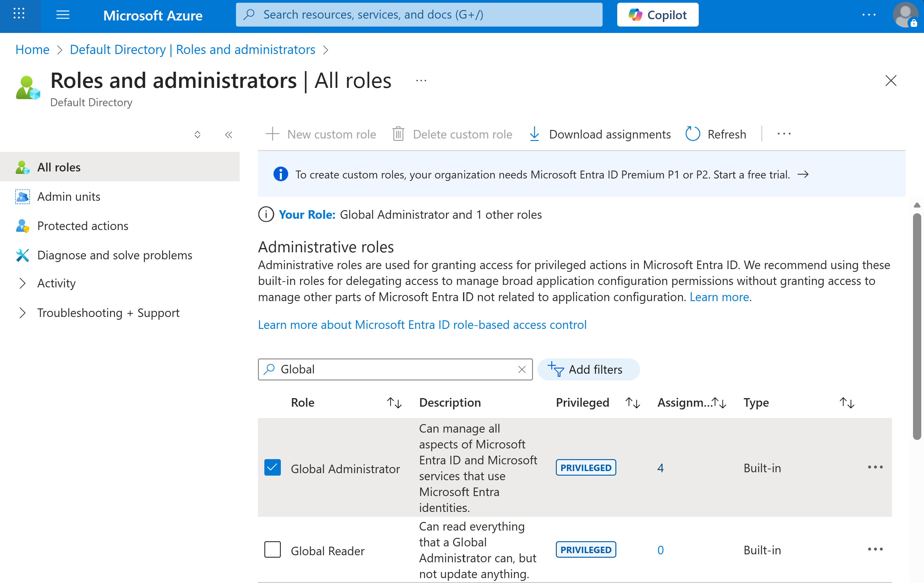Open Global Administrator row ellipsis menu
Viewport: 924px width, 583px height.
click(875, 467)
